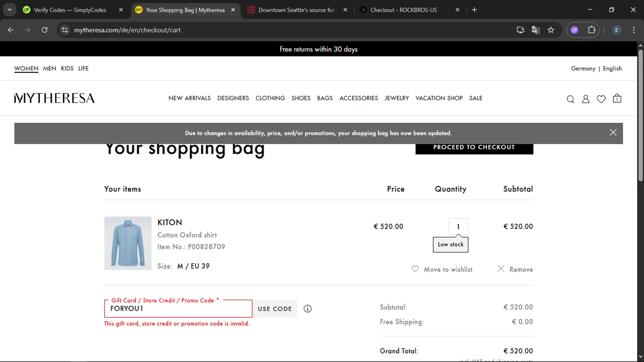Click the Free returns within 30 days banner
Image resolution: width=644 pixels, height=362 pixels.
pyautogui.click(x=319, y=49)
